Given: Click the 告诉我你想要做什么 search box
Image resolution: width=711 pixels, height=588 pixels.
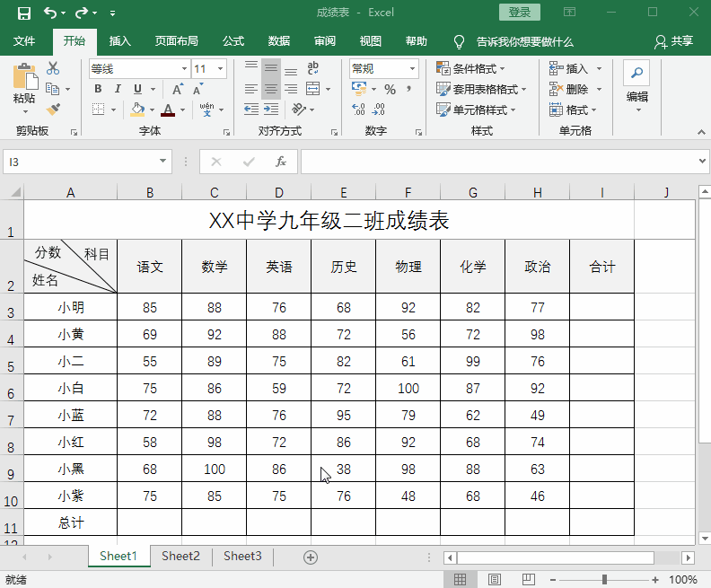Looking at the screenshot, I should [x=524, y=41].
